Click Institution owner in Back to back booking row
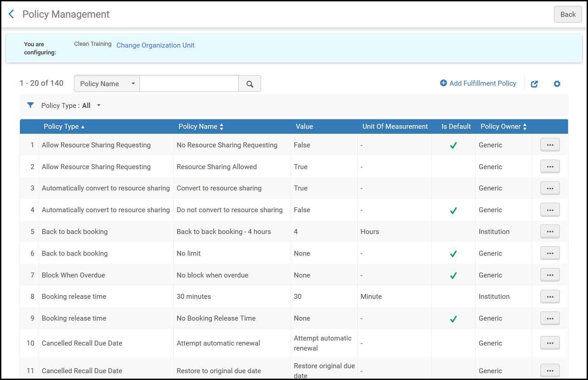The width and height of the screenshot is (588, 380). (494, 232)
